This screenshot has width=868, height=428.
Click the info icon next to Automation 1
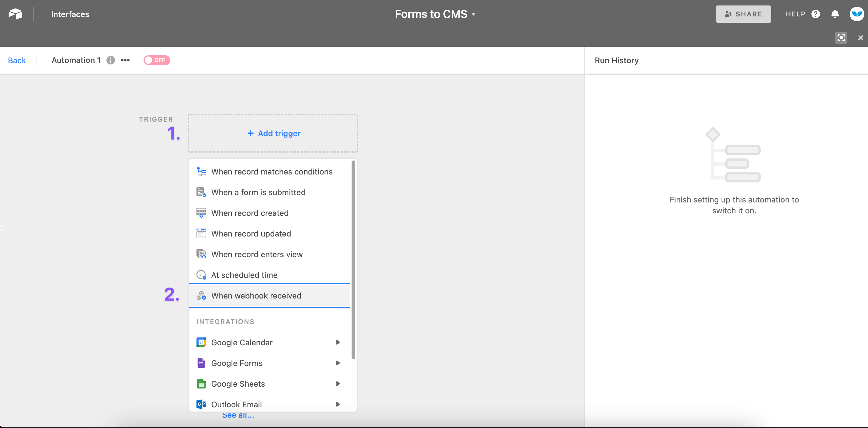point(110,60)
